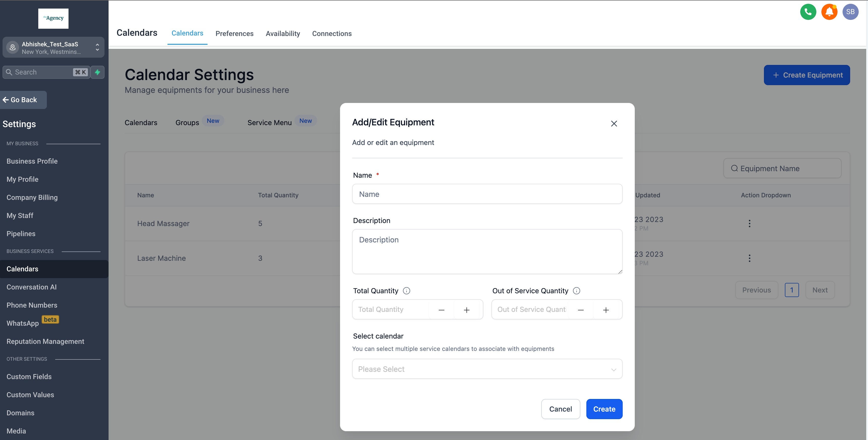Viewport: 868px width, 440px height.
Task: Click Out of Service Quantity info icon
Action: 576,291
